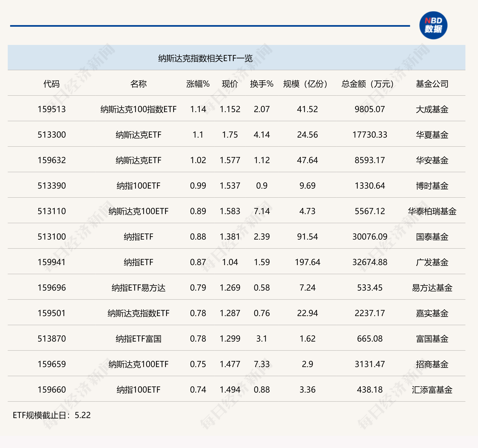Click the ETF规模截止日 footnote text

(51, 415)
